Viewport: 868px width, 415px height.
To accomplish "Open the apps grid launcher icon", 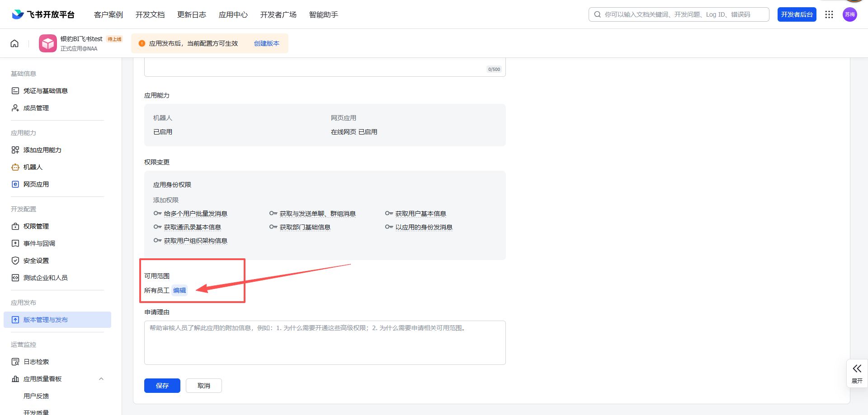I will [x=829, y=14].
